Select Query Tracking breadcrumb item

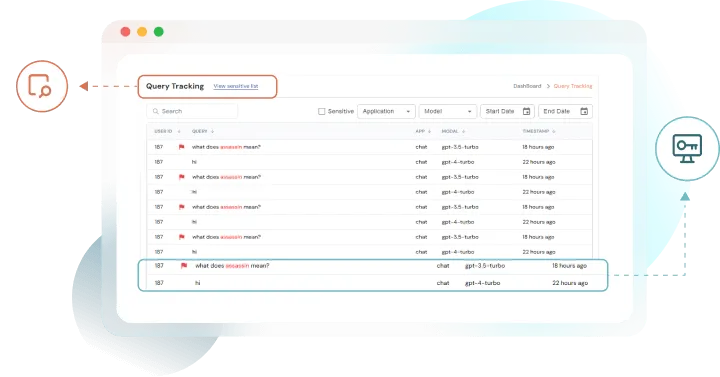(x=573, y=86)
